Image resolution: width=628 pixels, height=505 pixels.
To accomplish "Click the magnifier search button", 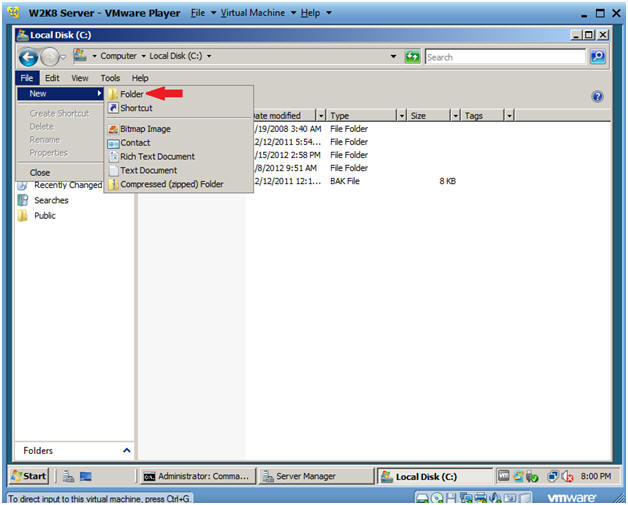I will click(598, 56).
